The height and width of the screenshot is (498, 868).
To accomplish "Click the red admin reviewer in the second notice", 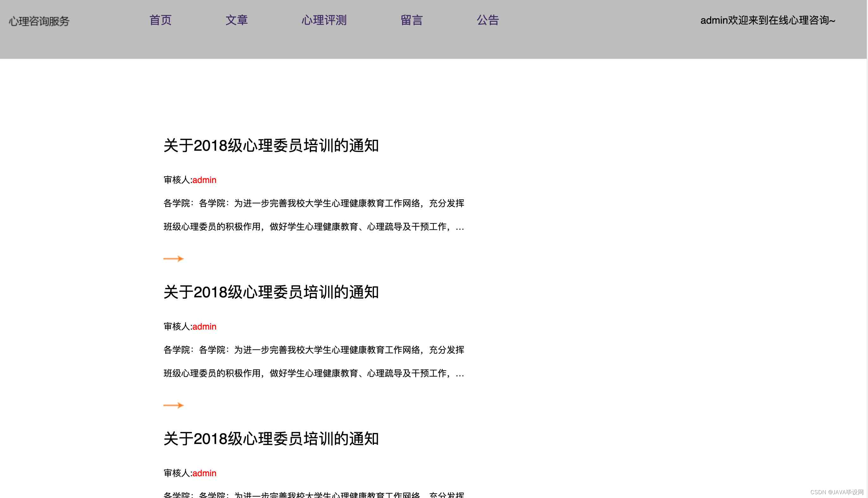I will [x=204, y=327].
